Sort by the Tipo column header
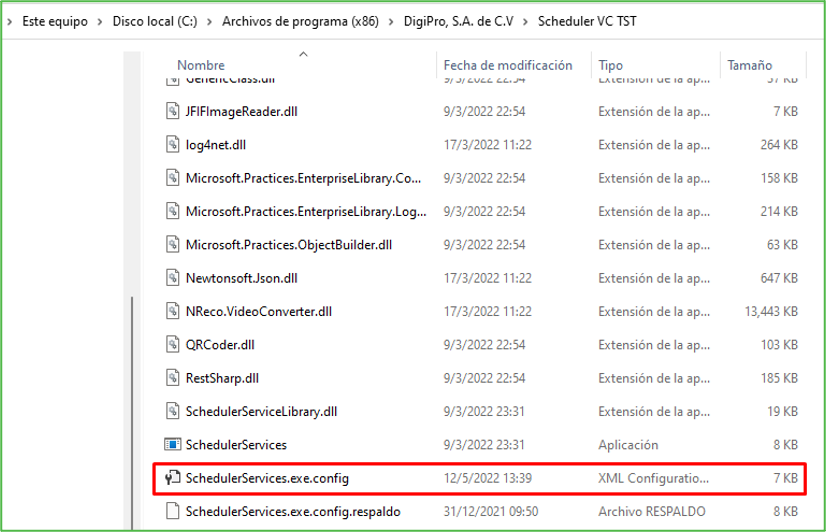826x532 pixels. tap(611, 65)
